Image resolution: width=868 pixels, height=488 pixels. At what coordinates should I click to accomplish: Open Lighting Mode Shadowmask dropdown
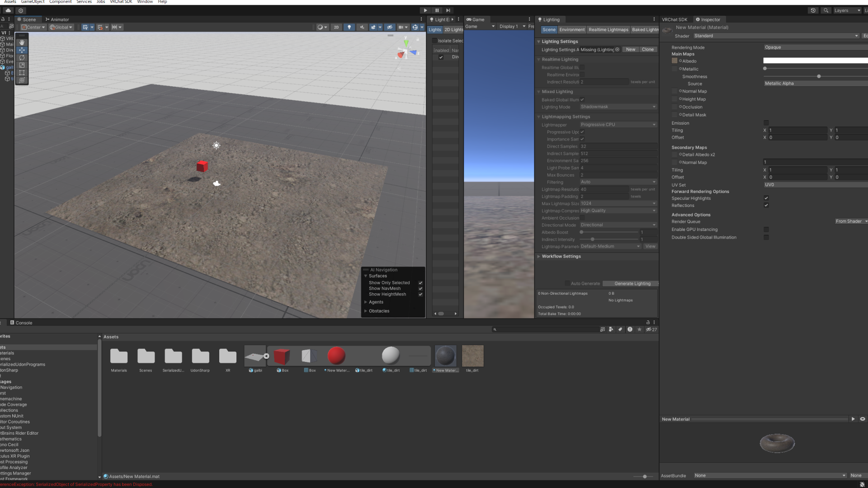pyautogui.click(x=618, y=107)
